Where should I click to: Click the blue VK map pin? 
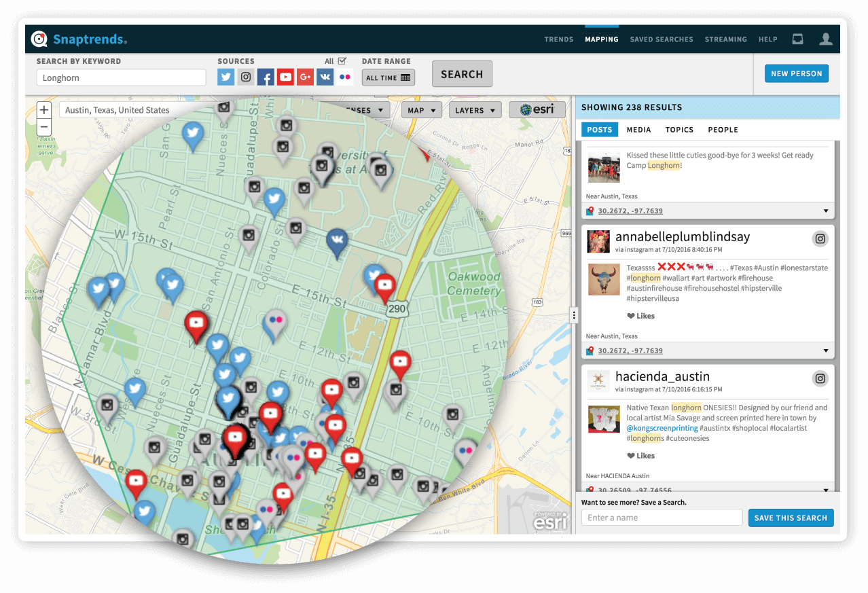click(x=337, y=242)
